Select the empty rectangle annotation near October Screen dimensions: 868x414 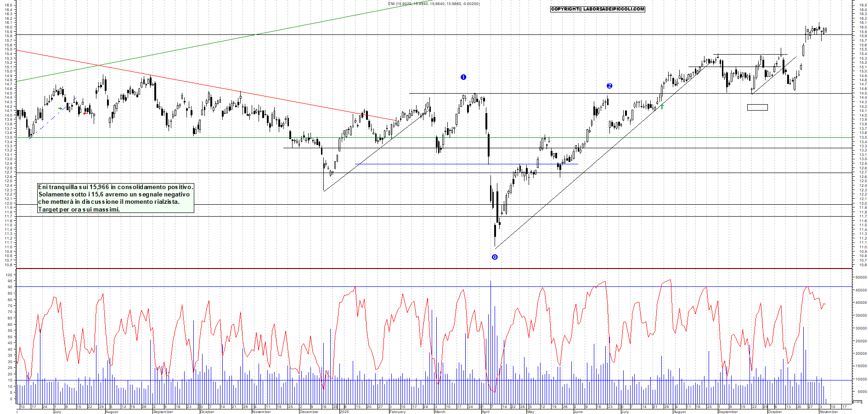click(757, 107)
